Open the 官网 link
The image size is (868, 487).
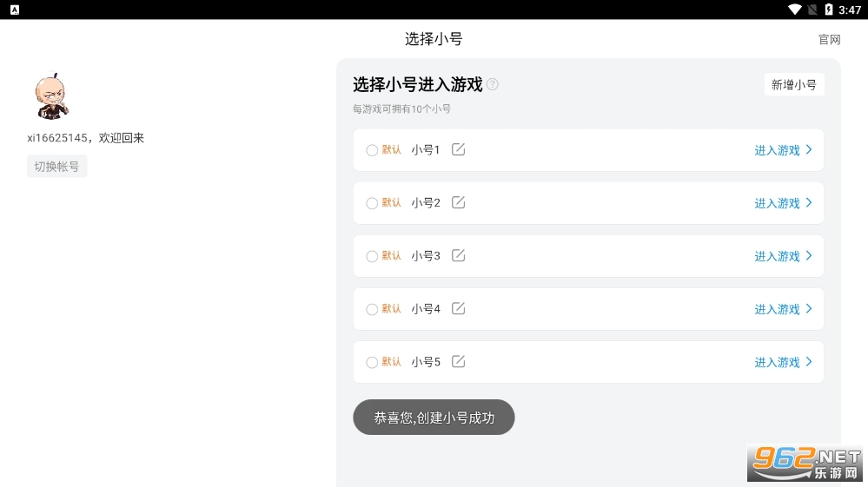pyautogui.click(x=830, y=40)
